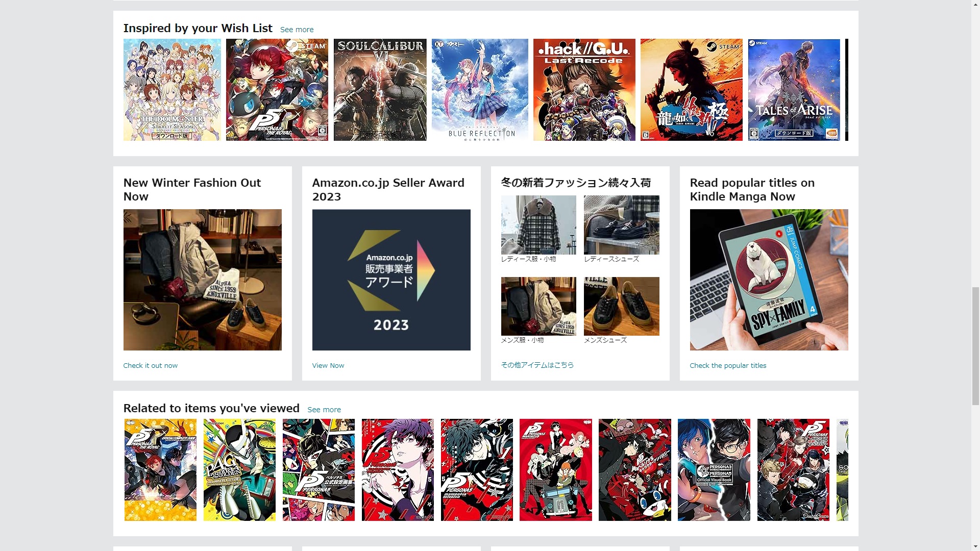Click See more beside Inspired by your Wish List
Viewport: 980px width, 551px height.
point(297,30)
